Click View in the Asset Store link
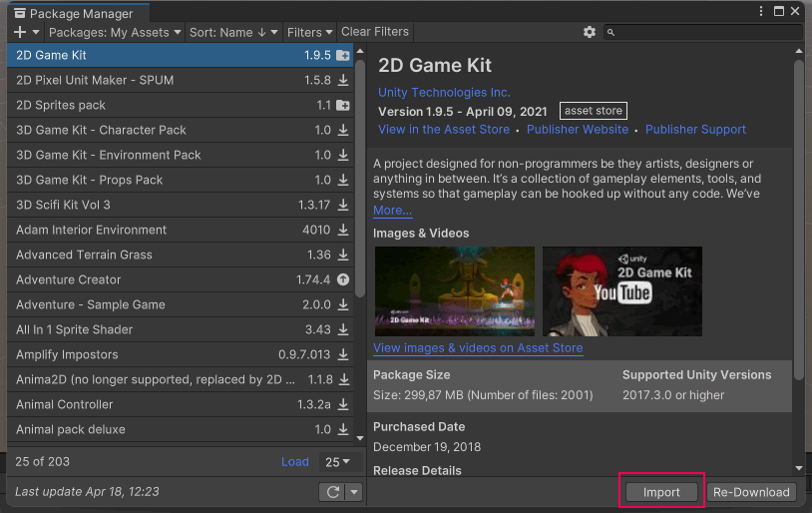The width and height of the screenshot is (812, 513). [444, 130]
